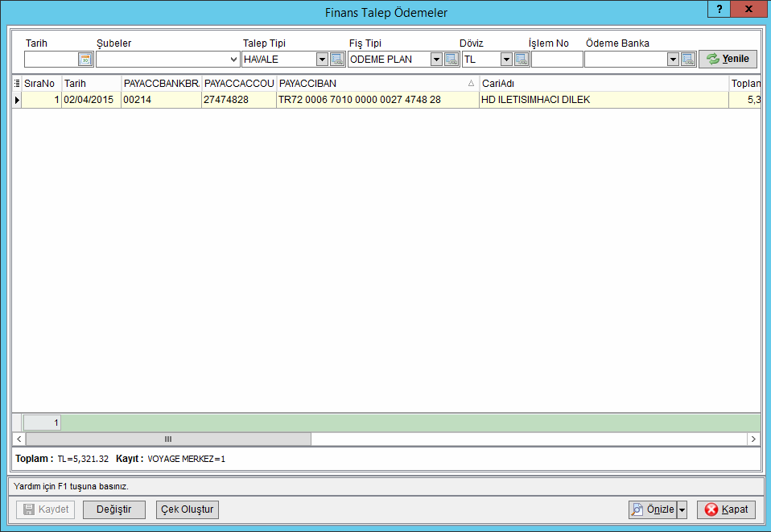Sort by PAYACCACCOU column header
The image size is (771, 532).
pos(239,83)
